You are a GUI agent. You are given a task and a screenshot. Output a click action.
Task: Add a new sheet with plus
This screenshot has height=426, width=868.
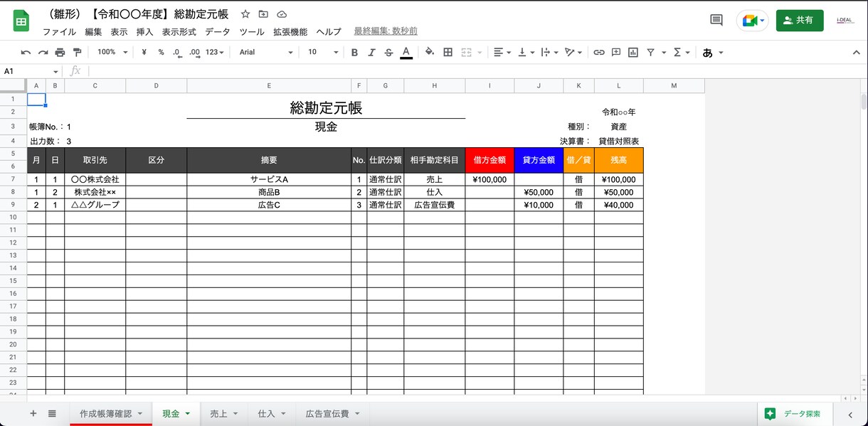click(33, 413)
